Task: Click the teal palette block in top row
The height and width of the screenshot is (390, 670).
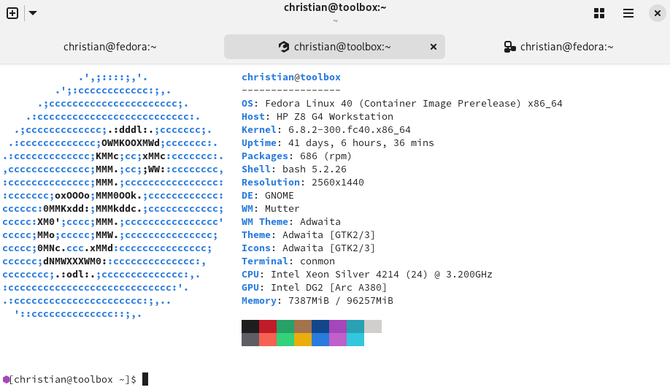Action: pos(356,326)
